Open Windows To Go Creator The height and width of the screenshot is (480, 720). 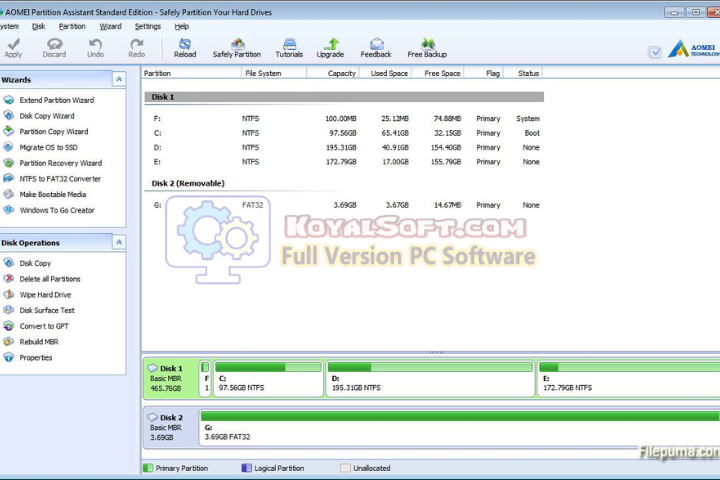point(56,210)
